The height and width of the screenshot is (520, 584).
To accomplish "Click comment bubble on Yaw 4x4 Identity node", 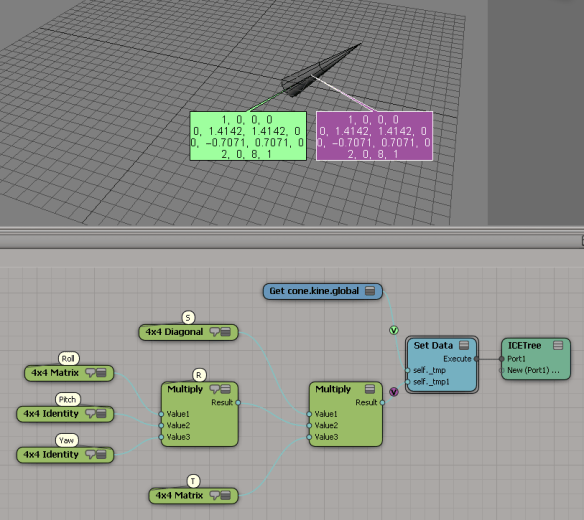I will point(90,455).
